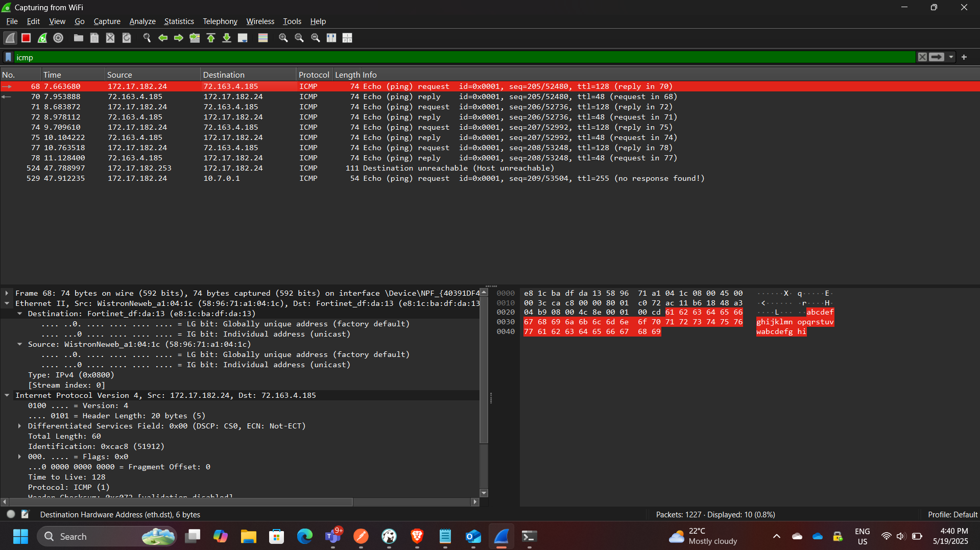The height and width of the screenshot is (550, 980).
Task: Go to the first packet
Action: (211, 38)
